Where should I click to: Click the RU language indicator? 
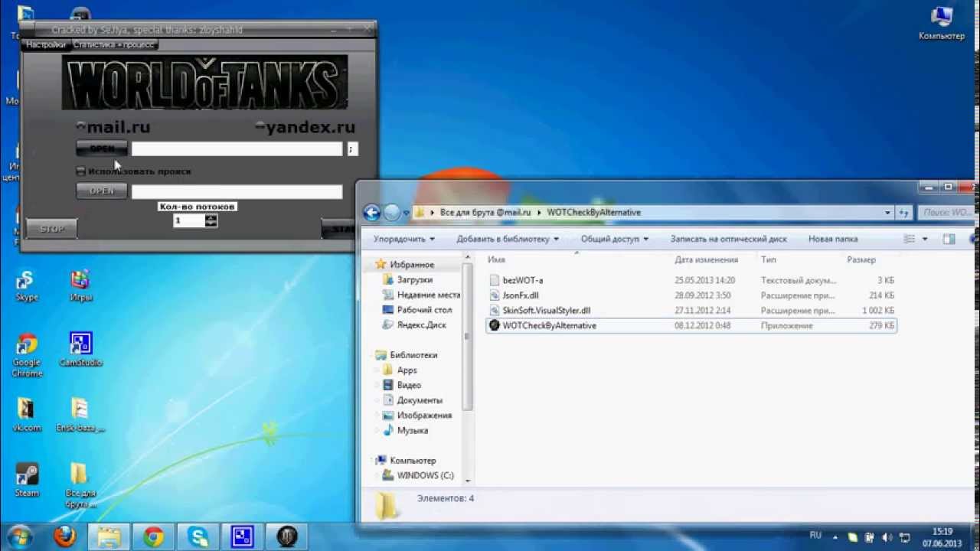(x=815, y=536)
